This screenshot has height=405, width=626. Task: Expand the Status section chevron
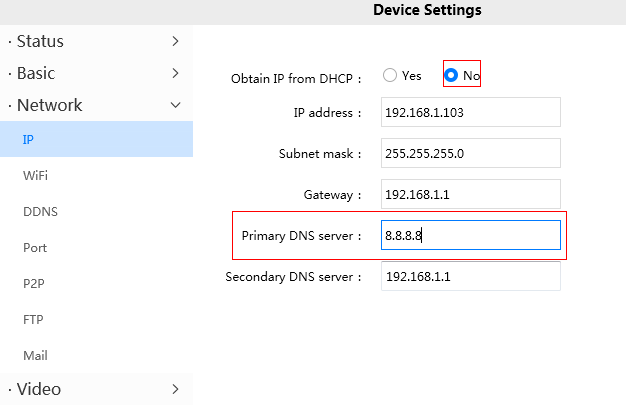175,41
